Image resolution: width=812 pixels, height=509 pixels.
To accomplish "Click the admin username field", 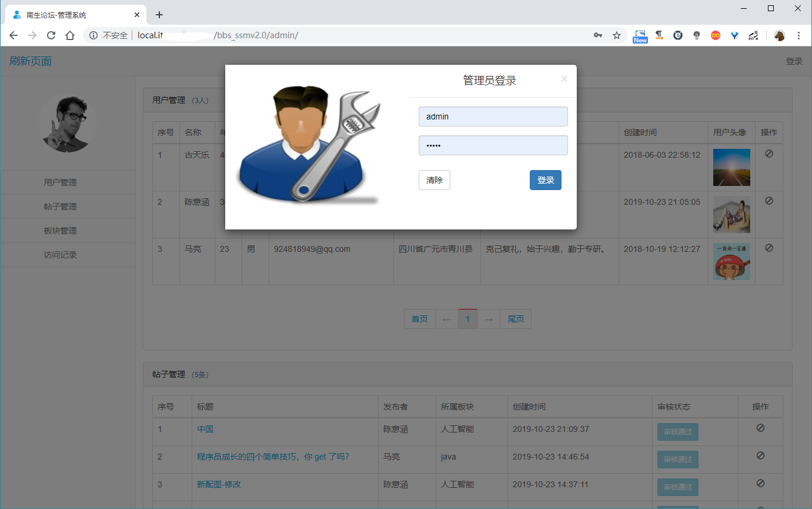I will point(493,117).
